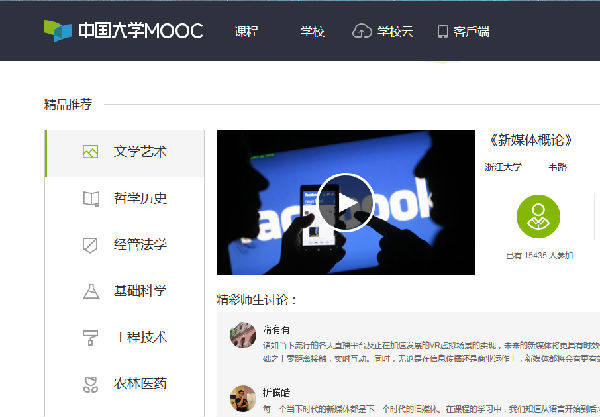This screenshot has width=600, height=417.
Task: Open the 中国大学MOOC home title
Action: pyautogui.click(x=140, y=31)
